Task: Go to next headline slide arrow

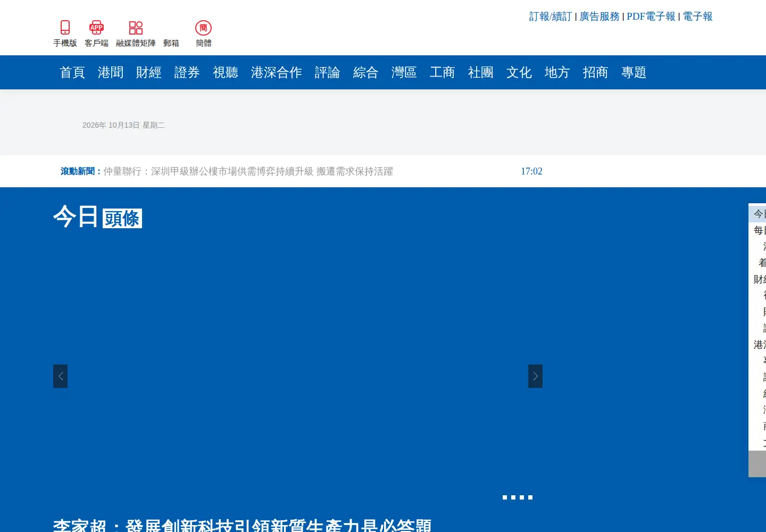Action: [535, 376]
